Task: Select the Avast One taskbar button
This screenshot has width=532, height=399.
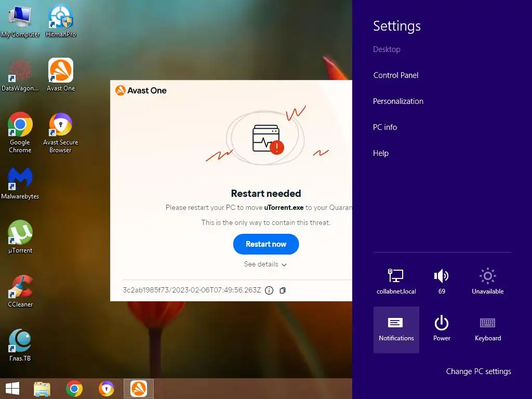Action: 139,389
